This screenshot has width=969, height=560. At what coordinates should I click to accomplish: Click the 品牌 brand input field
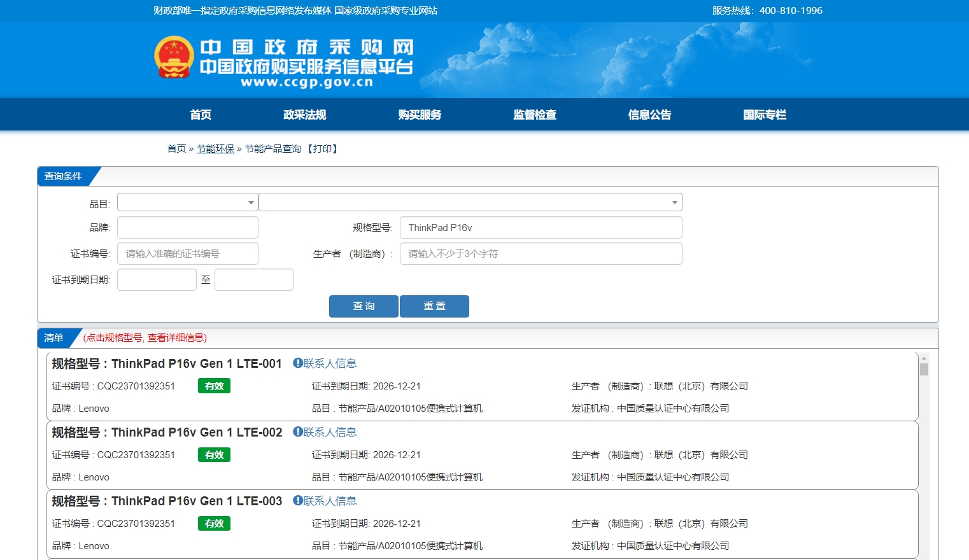pos(188,228)
